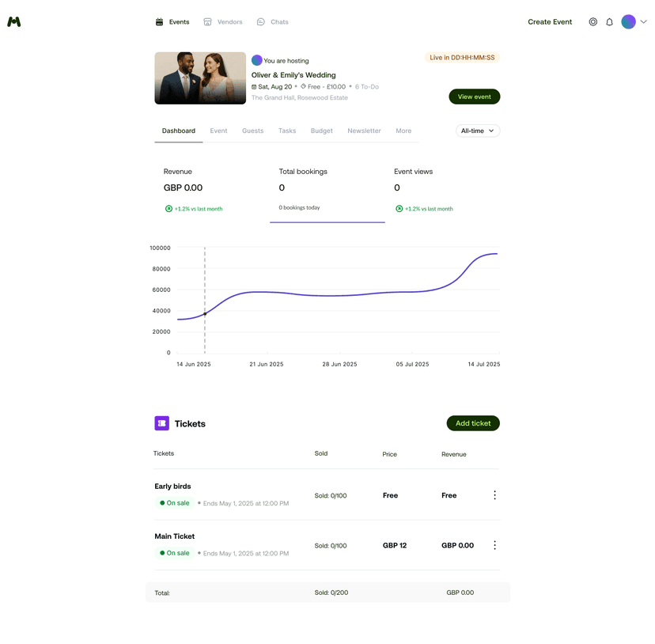Click the chart data point marker
Viewport: 655px width, 644px height.
click(205, 314)
